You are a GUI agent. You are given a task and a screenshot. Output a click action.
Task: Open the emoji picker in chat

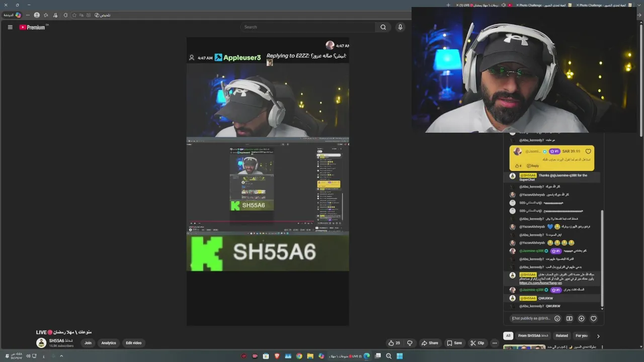(x=557, y=318)
